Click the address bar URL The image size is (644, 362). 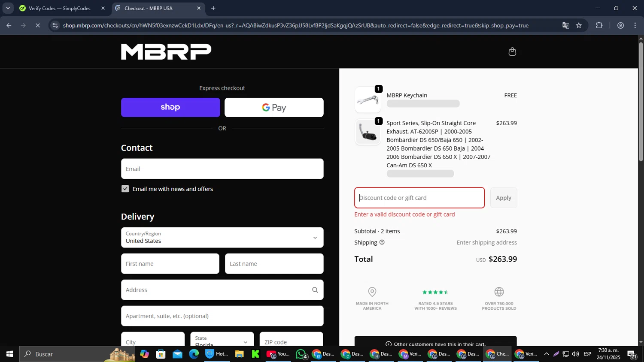point(295,26)
